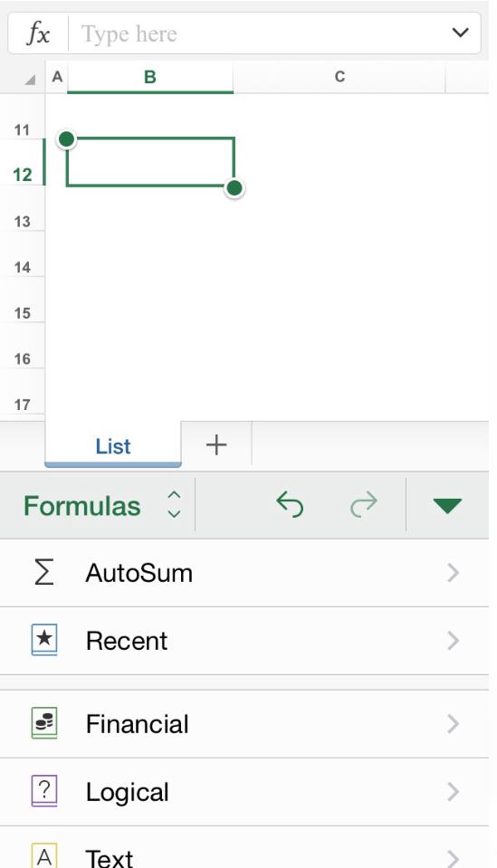Image resolution: width=497 pixels, height=868 pixels.
Task: Collapse the ribbon with down triangle
Action: [447, 505]
